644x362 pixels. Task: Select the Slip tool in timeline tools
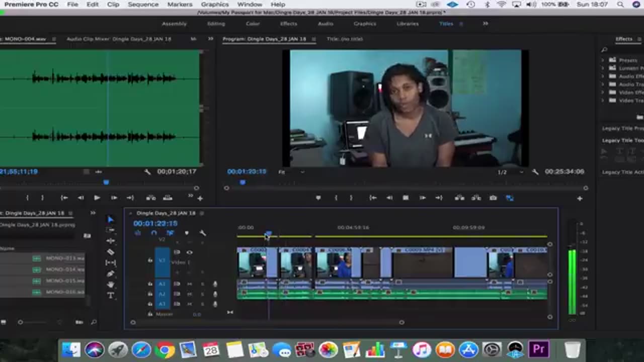tap(111, 262)
